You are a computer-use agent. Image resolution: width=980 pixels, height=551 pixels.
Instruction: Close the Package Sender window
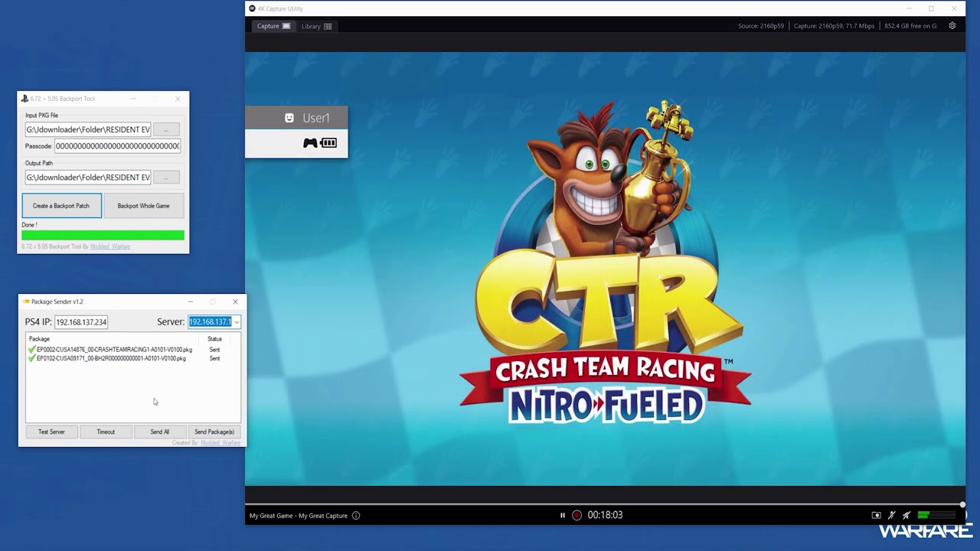(x=235, y=302)
